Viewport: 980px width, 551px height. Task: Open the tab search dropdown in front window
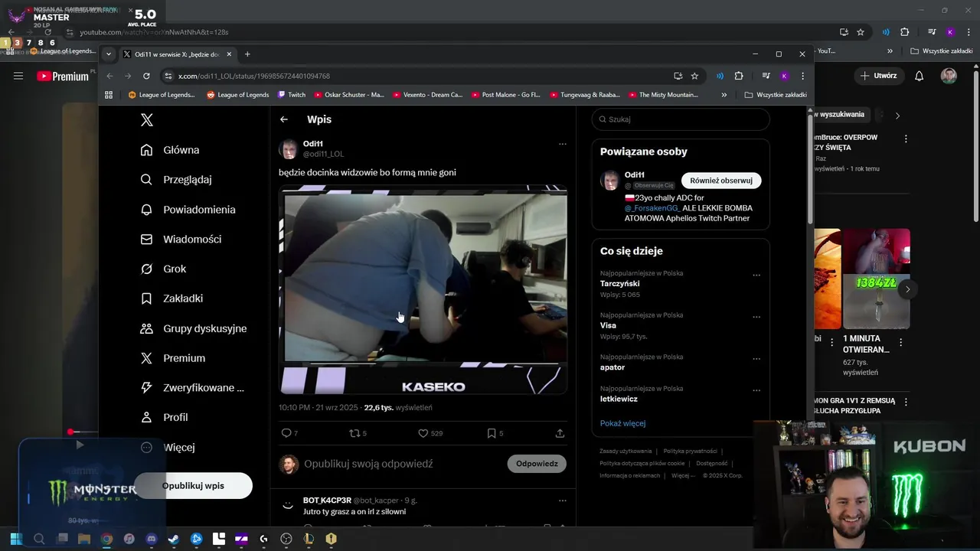coord(109,54)
